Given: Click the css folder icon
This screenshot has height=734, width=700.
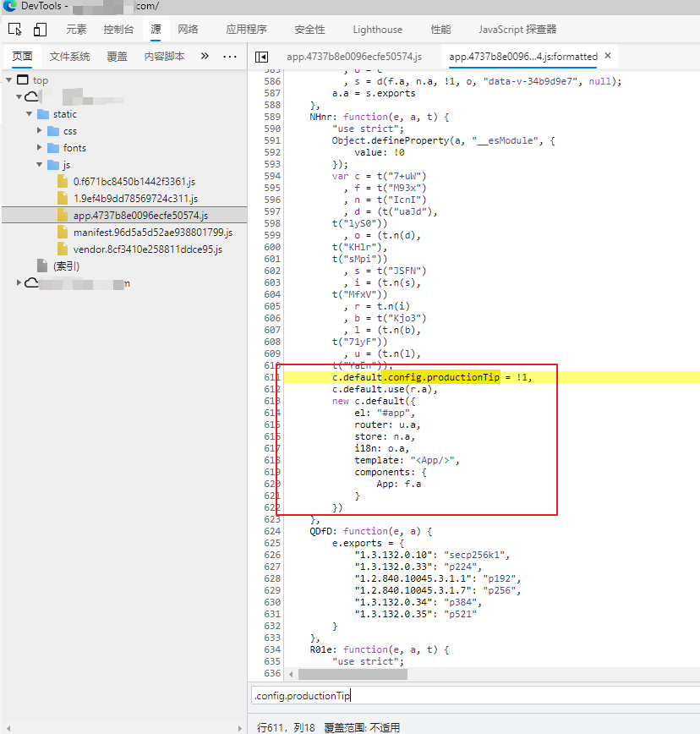Looking at the screenshot, I should point(53,130).
